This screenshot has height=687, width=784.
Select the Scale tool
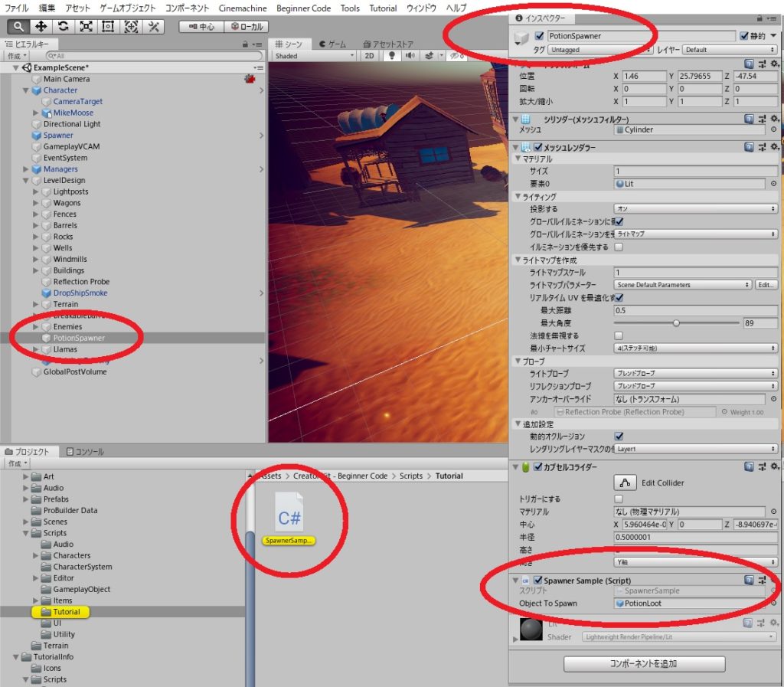pyautogui.click(x=86, y=27)
